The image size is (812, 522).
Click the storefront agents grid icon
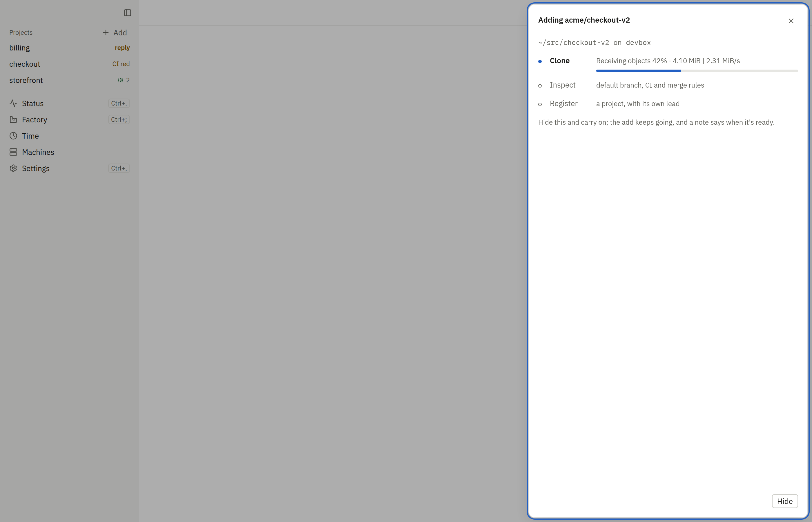120,80
